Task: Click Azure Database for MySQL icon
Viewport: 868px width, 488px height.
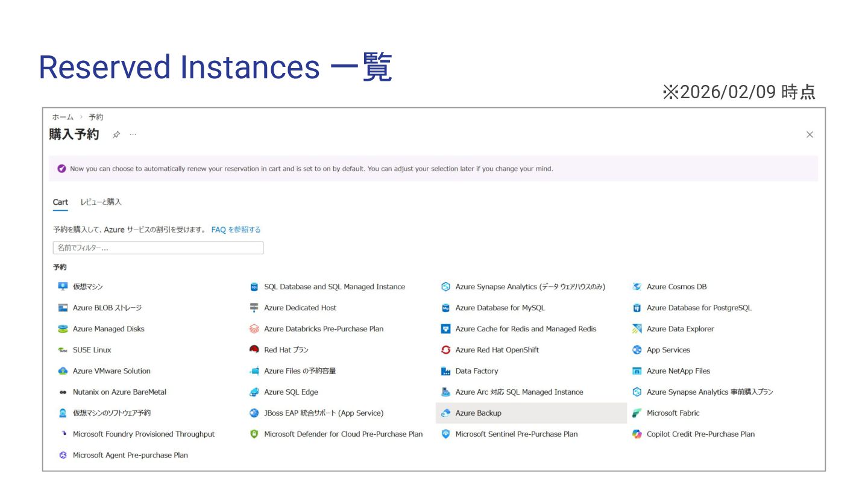Action: pos(445,308)
